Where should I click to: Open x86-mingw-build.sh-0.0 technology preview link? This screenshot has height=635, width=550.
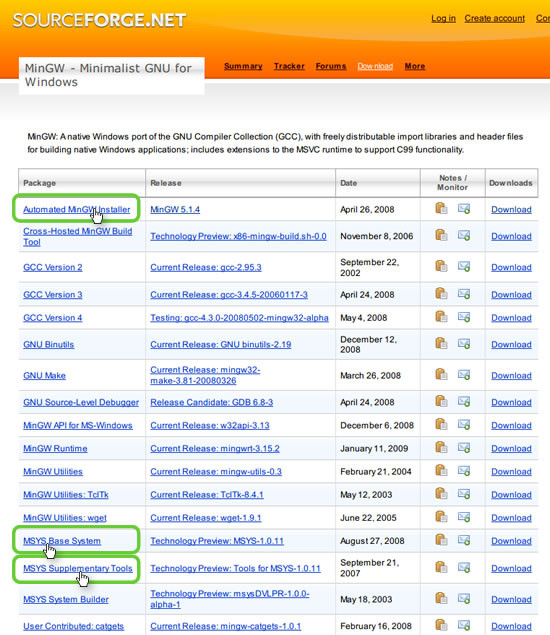pos(238,236)
